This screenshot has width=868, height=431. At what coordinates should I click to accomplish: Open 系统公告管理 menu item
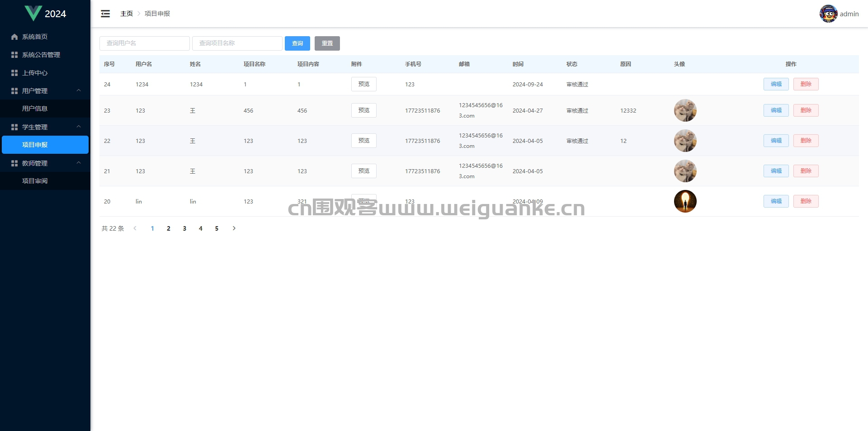click(x=45, y=55)
